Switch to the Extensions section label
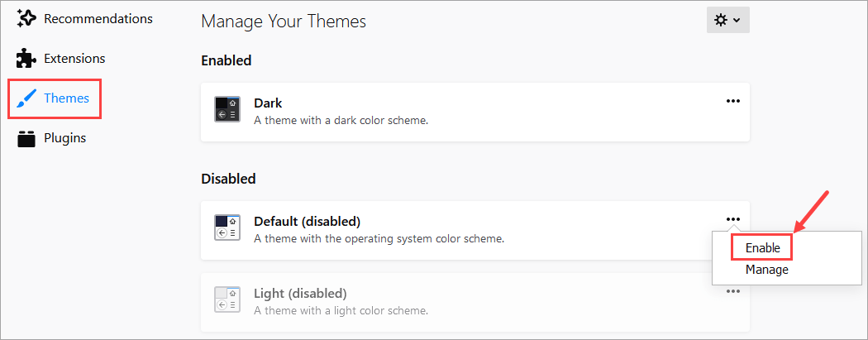 (x=74, y=59)
